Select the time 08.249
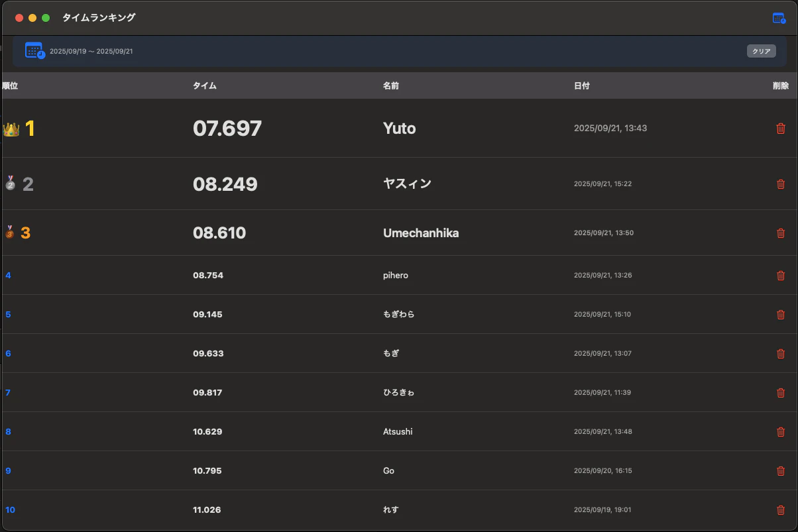This screenshot has width=798, height=532. 225,184
